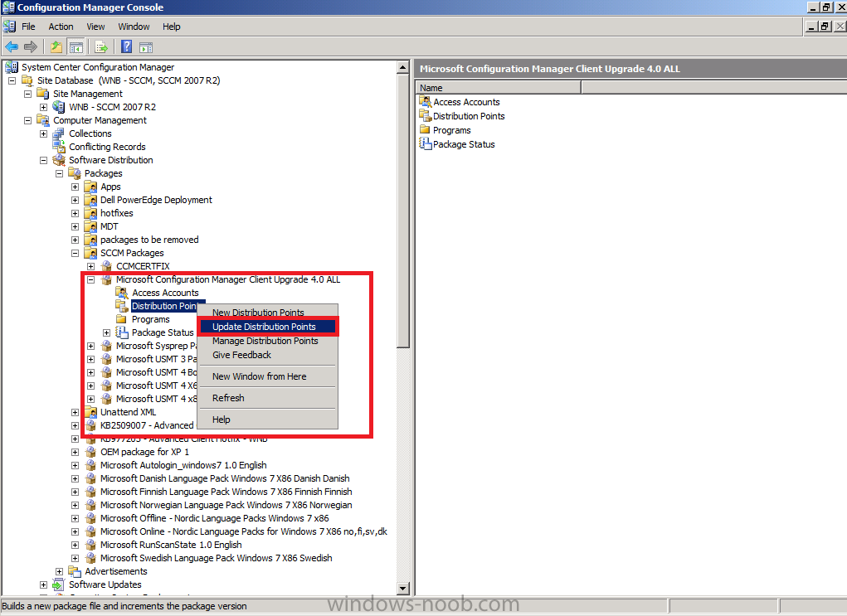Select Microsoft Autologin_windows7 1.0 English
Image resolution: width=847 pixels, height=616 pixels.
183,465
